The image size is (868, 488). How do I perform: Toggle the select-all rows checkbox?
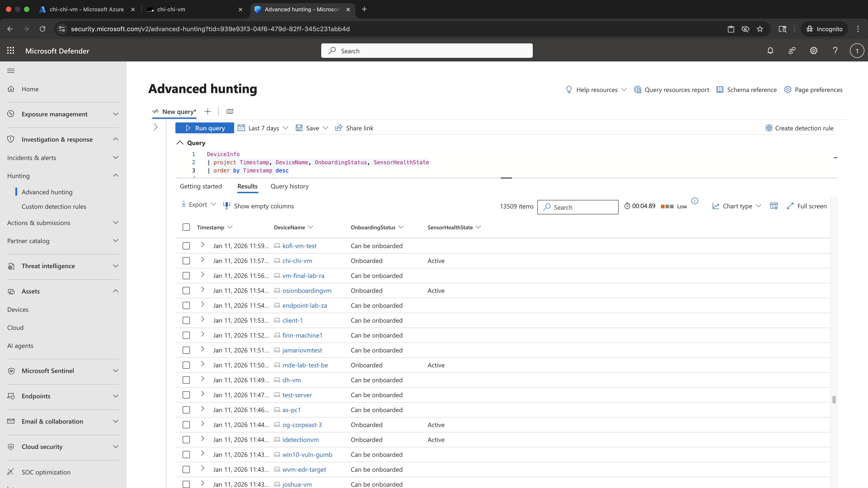point(186,227)
